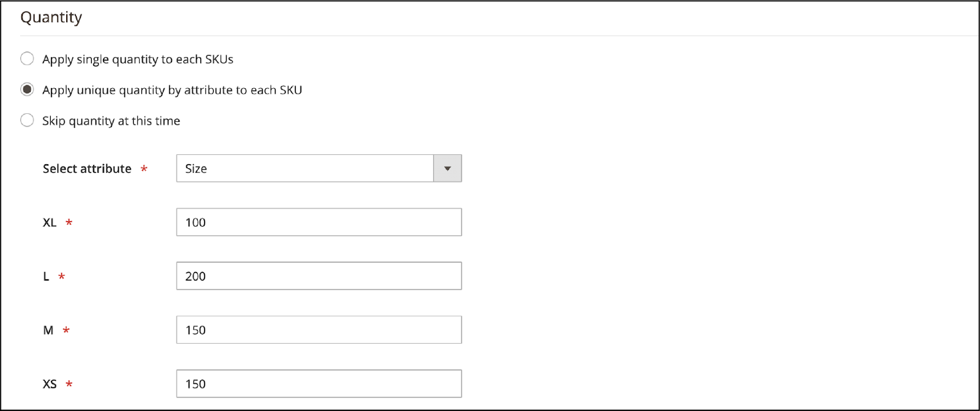Click the 'Skip quantity at this time' label
This screenshot has width=980, height=411.
pyautogui.click(x=111, y=121)
